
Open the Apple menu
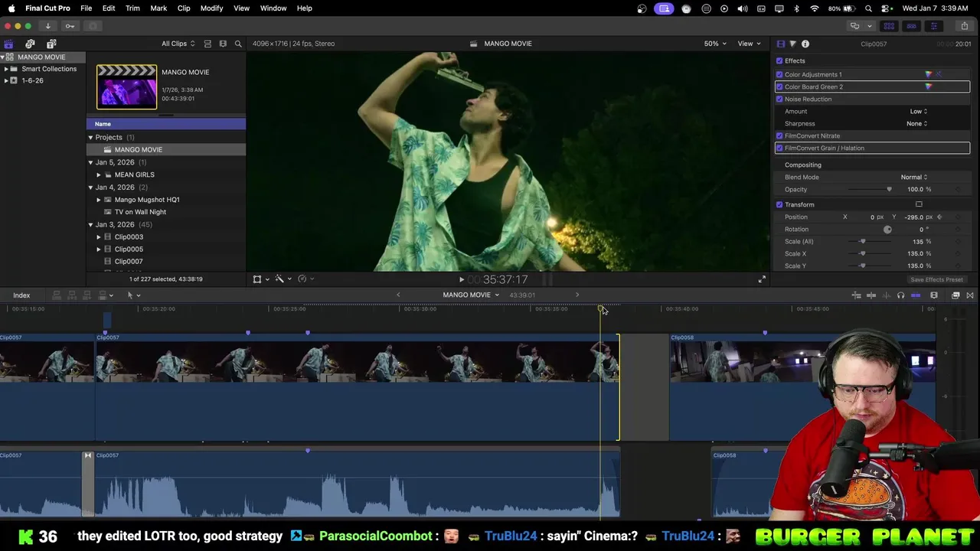(11, 8)
